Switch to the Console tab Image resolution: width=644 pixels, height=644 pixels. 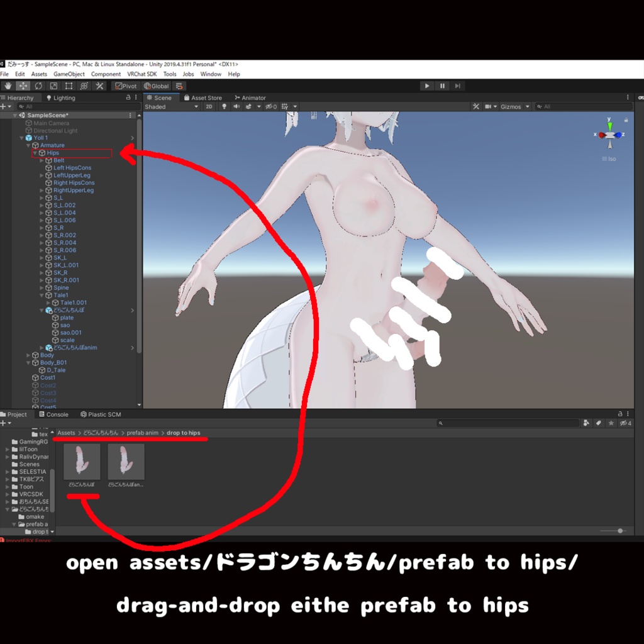coord(54,414)
